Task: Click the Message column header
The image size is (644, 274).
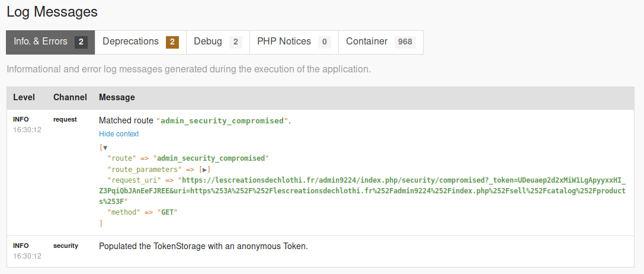Action: 117,97
